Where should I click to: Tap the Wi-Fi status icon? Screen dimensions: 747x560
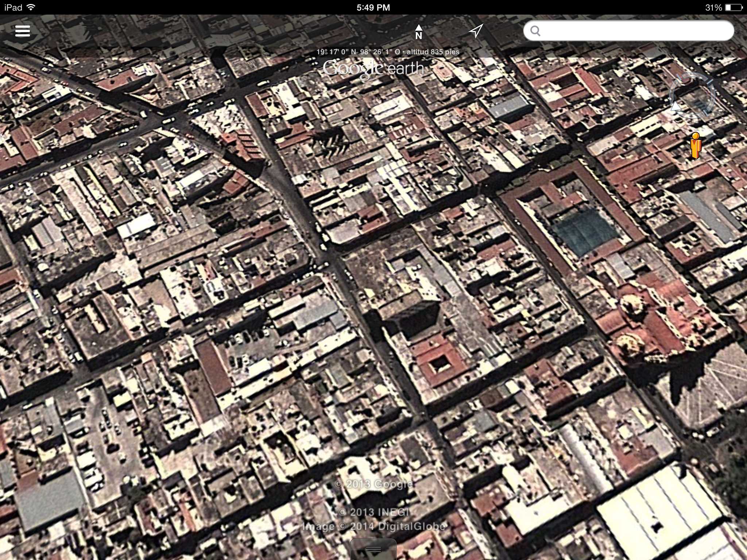pos(31,7)
